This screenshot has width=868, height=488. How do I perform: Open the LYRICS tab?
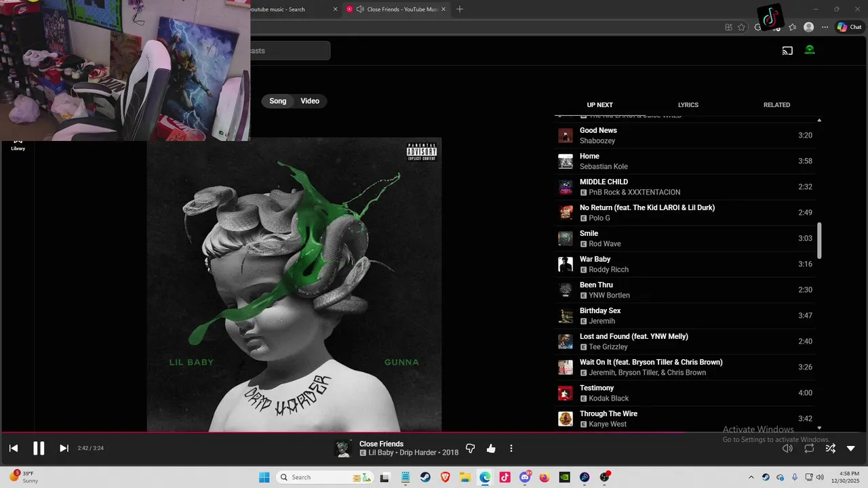(688, 105)
